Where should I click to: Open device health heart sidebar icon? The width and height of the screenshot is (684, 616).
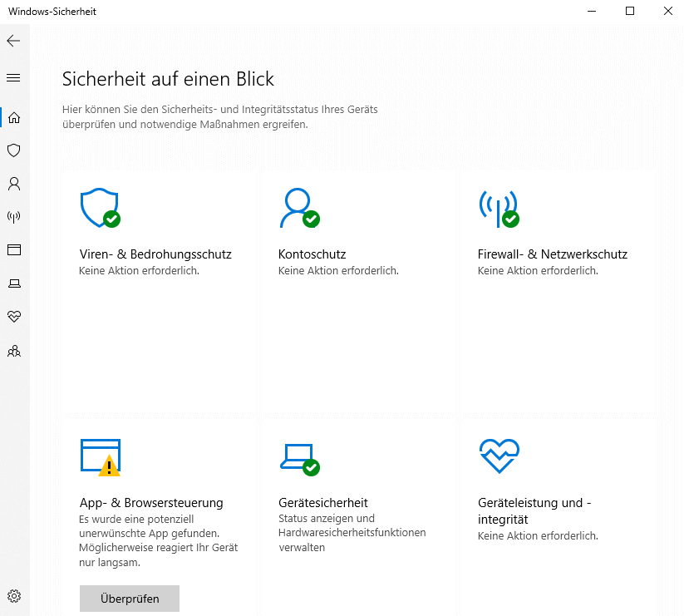click(14, 316)
